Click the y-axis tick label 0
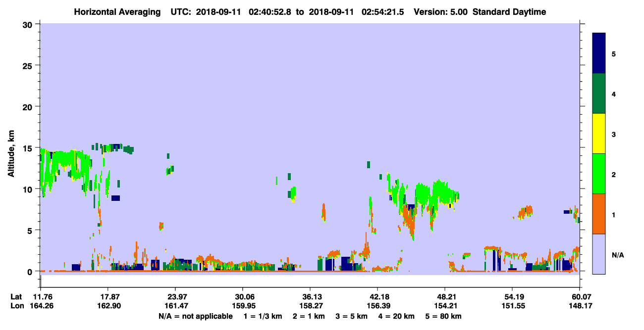 click(31, 271)
